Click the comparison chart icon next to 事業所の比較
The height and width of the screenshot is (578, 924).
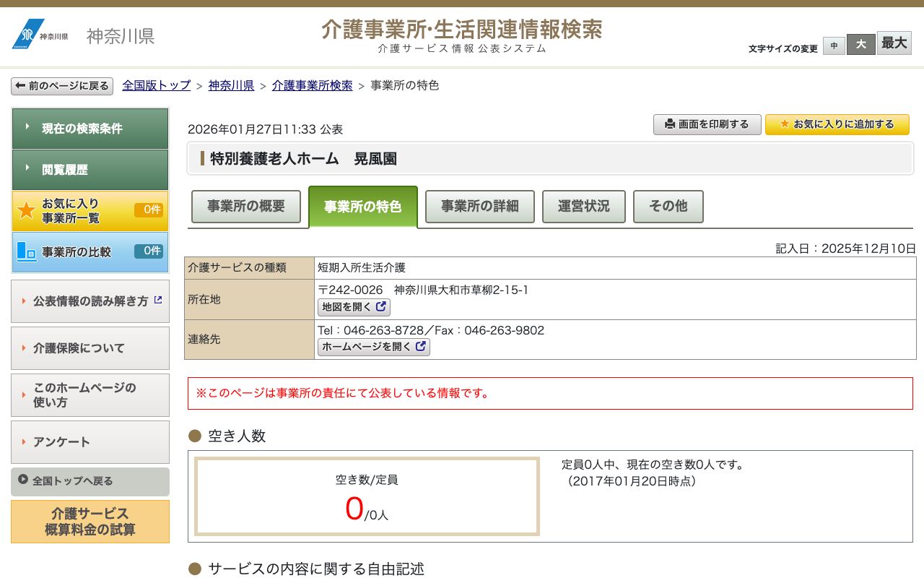[26, 252]
